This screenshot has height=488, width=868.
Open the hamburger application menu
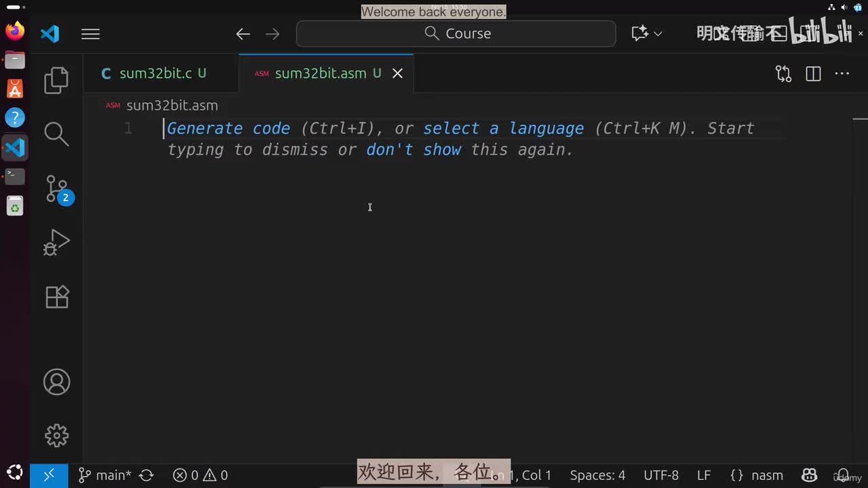click(x=90, y=34)
